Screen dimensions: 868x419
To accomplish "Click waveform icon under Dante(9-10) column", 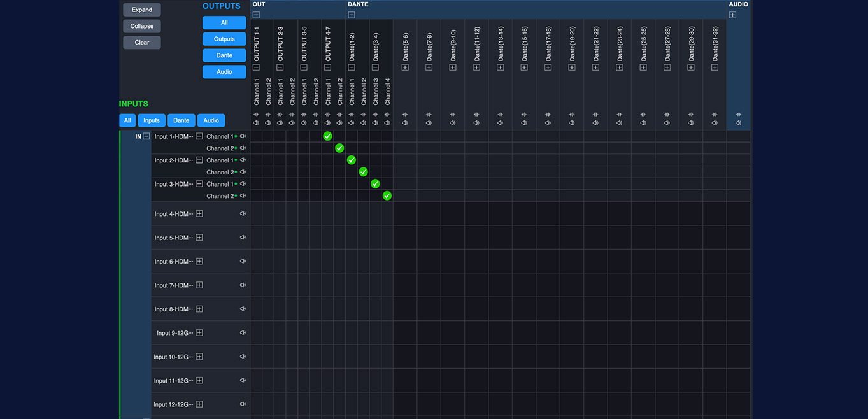I will point(453,115).
